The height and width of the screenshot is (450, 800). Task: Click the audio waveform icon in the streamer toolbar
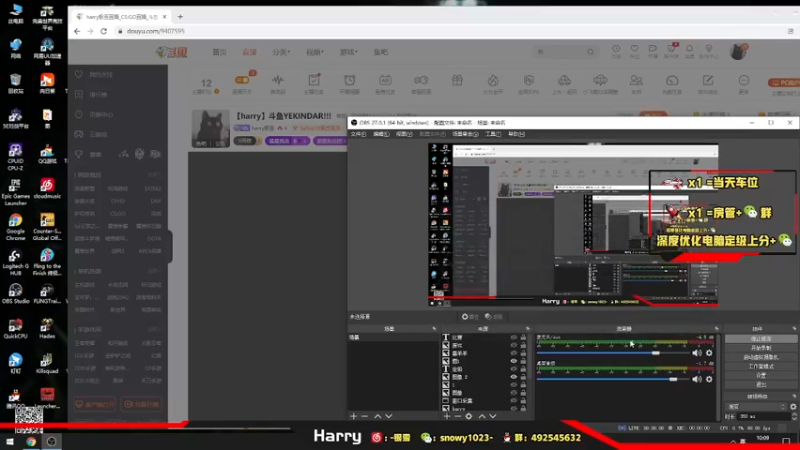coord(278,80)
